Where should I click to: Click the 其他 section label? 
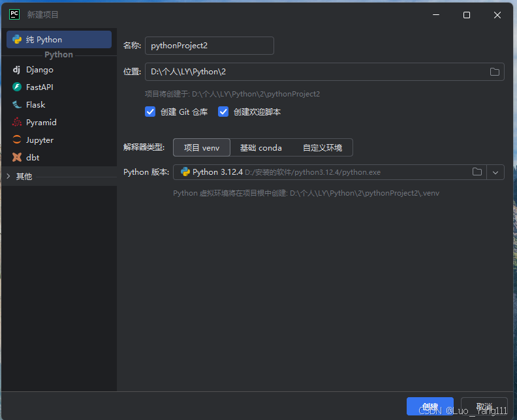click(24, 176)
